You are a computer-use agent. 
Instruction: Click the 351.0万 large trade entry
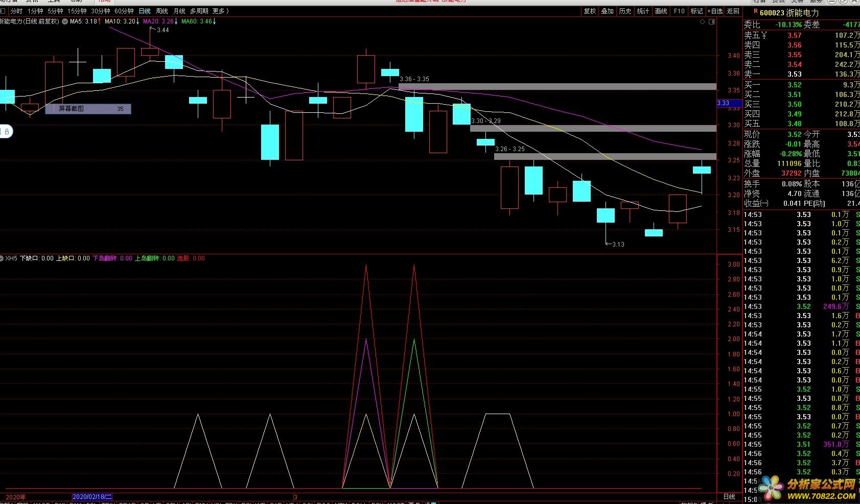point(836,444)
